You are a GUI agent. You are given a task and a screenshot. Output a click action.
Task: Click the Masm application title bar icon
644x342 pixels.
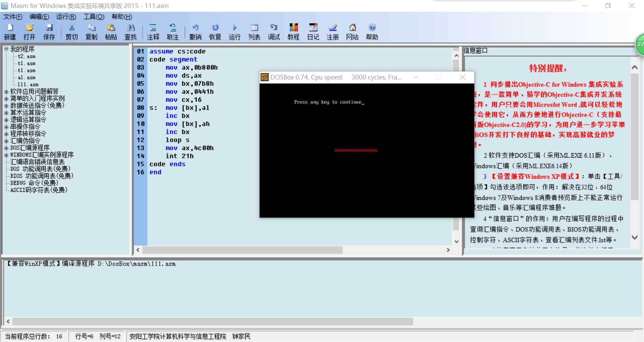[x=5, y=6]
